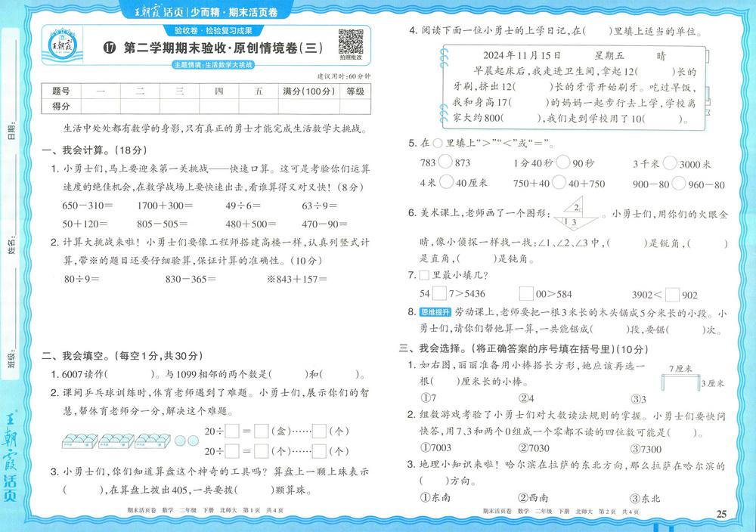Click the 日期 label on the side margin
This screenshot has height=532, width=756.
click(12, 131)
